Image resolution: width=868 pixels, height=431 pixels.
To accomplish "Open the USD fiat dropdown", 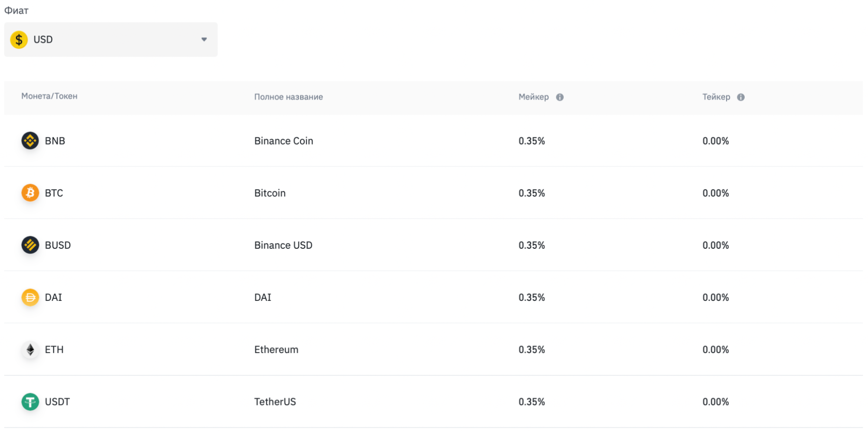I will 111,39.
